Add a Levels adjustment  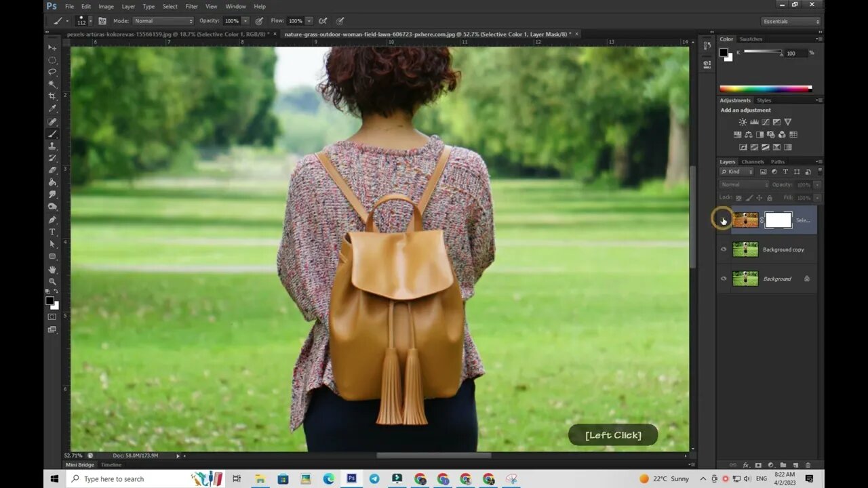754,122
